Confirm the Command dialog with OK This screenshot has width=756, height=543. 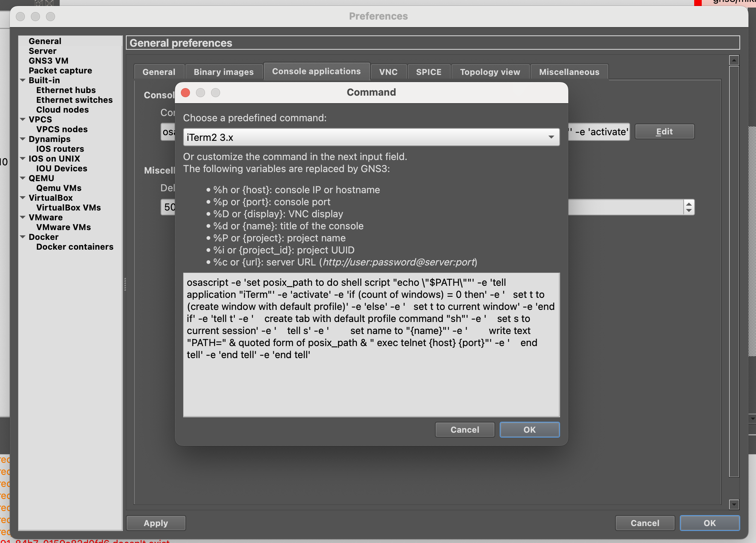point(529,429)
